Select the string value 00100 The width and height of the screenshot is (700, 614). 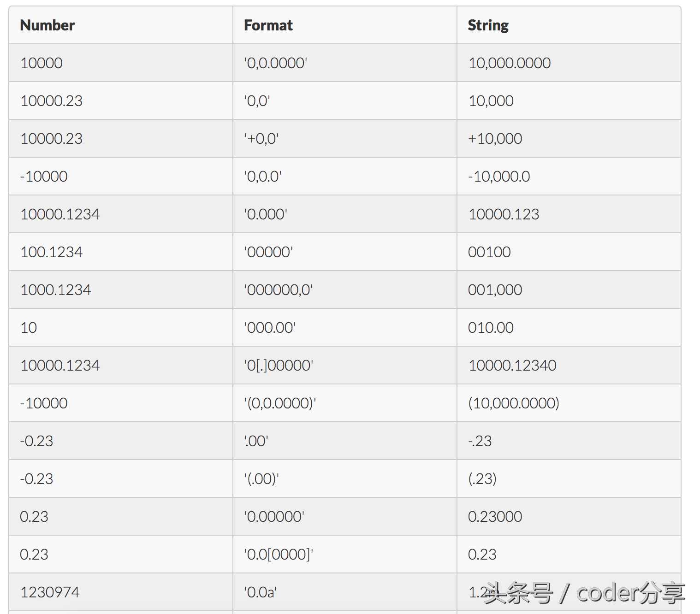click(490, 252)
